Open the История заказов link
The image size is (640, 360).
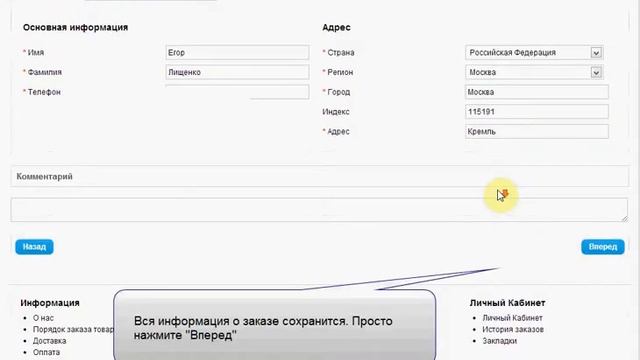point(513,329)
